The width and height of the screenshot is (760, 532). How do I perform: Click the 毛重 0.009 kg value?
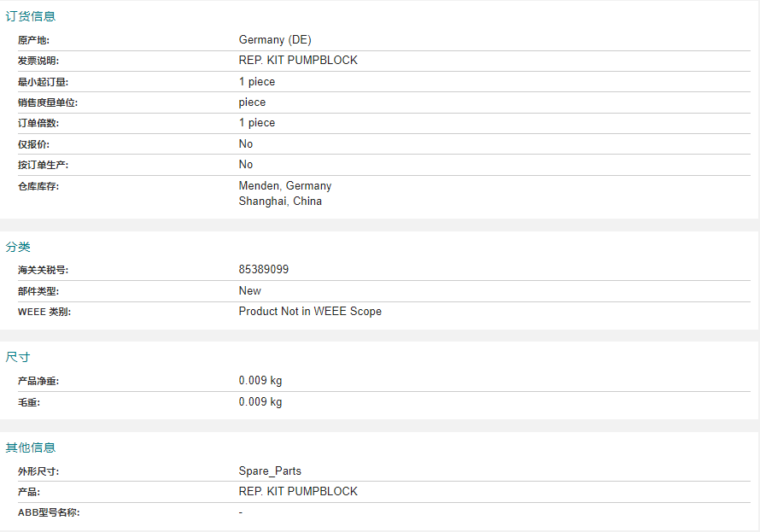[x=260, y=401]
